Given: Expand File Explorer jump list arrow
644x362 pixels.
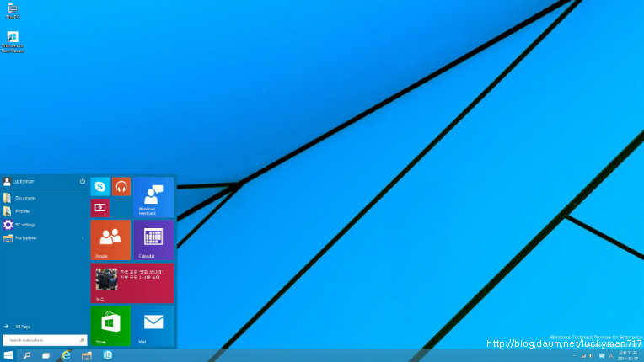Looking at the screenshot, I should tap(83, 238).
